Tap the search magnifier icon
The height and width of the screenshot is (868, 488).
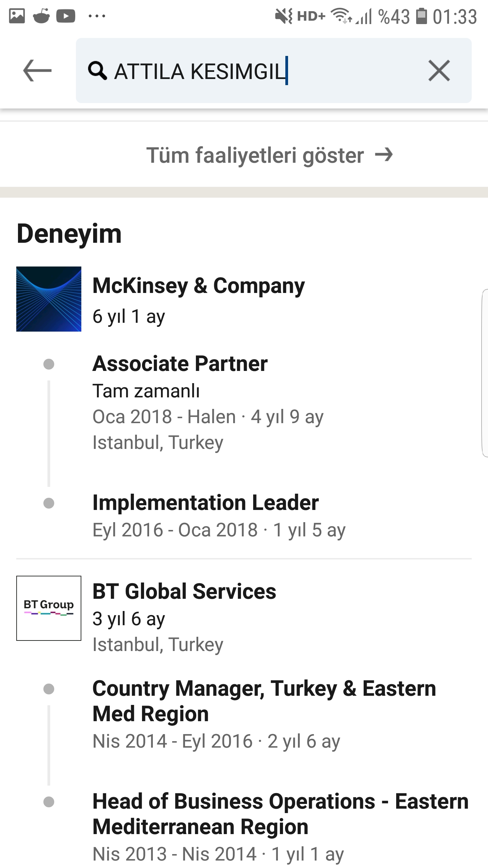[97, 71]
